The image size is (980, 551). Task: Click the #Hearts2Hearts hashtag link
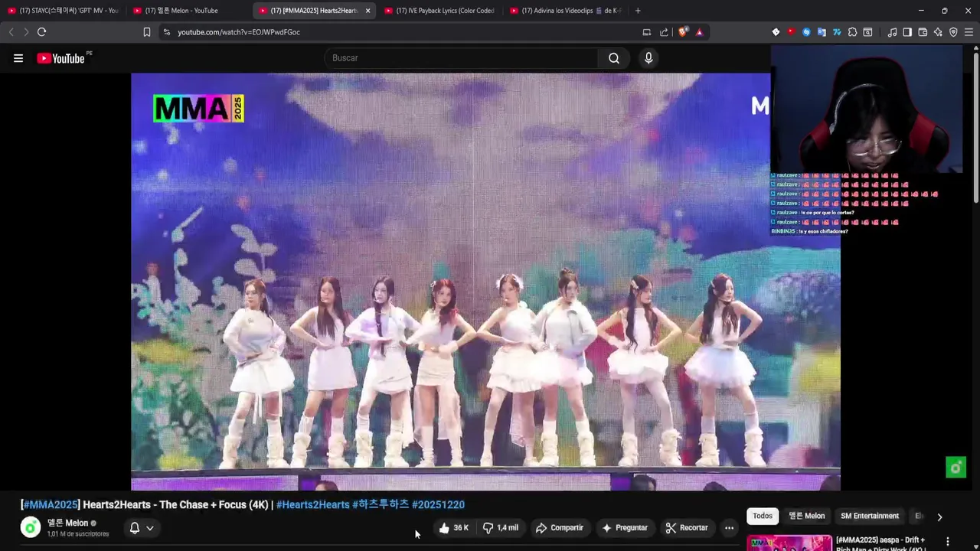pyautogui.click(x=312, y=505)
